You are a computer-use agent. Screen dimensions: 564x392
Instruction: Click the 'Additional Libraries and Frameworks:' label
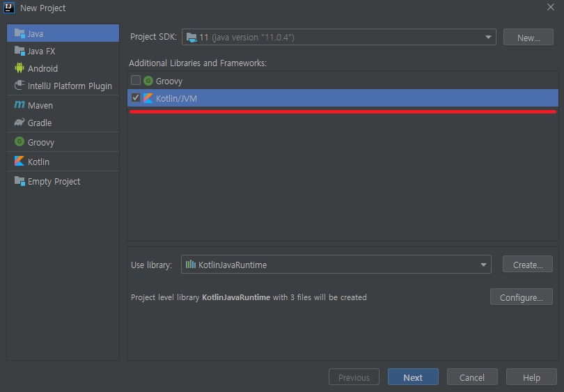[198, 63]
